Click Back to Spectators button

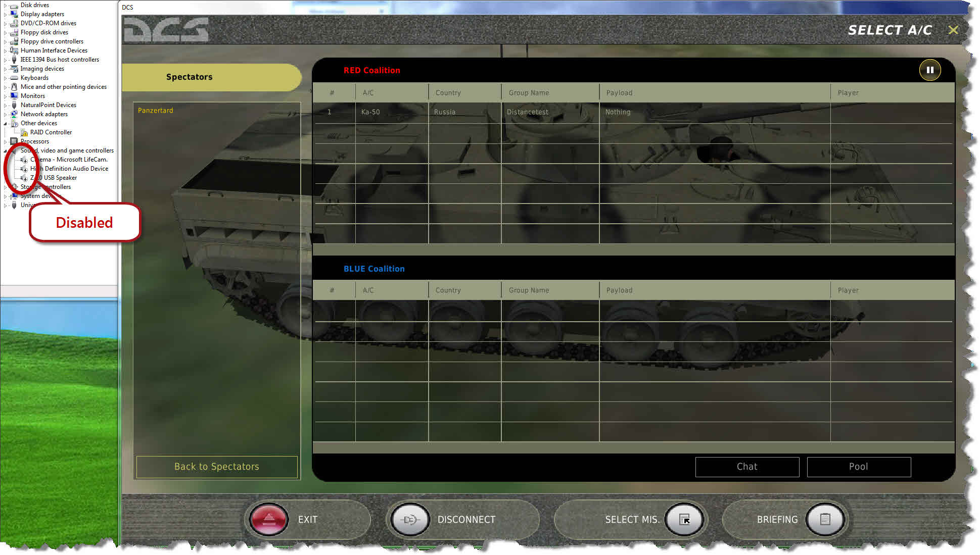point(217,467)
